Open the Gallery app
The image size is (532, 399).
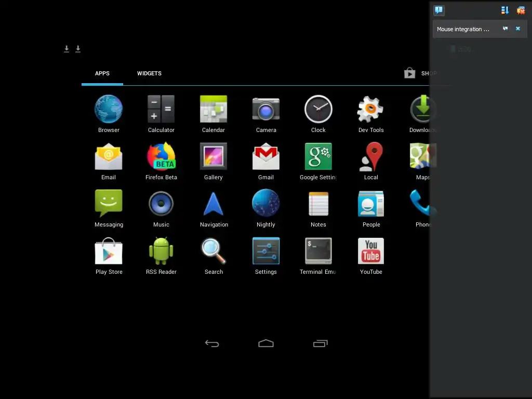point(214,161)
